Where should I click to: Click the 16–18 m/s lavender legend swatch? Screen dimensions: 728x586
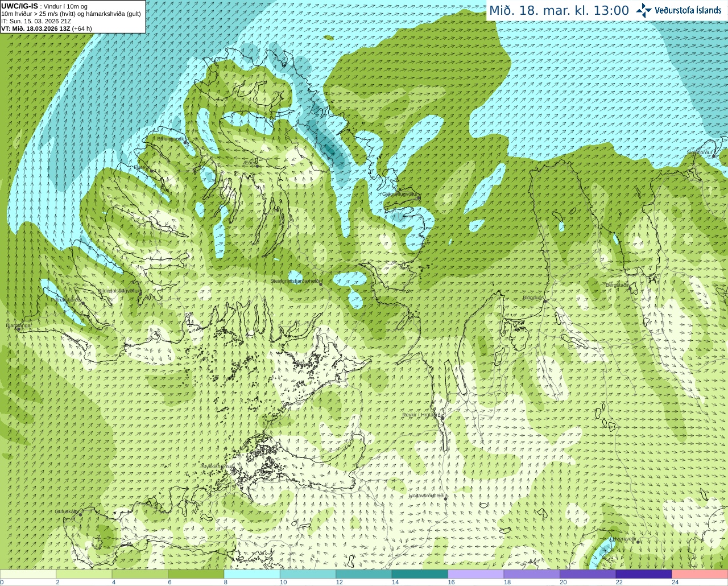476,574
